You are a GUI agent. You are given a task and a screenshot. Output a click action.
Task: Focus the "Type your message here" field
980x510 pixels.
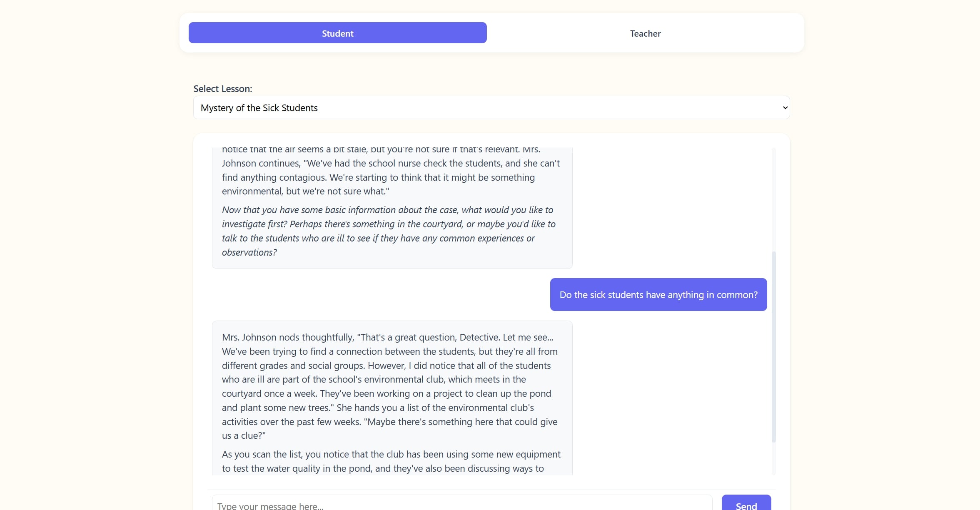(462, 505)
